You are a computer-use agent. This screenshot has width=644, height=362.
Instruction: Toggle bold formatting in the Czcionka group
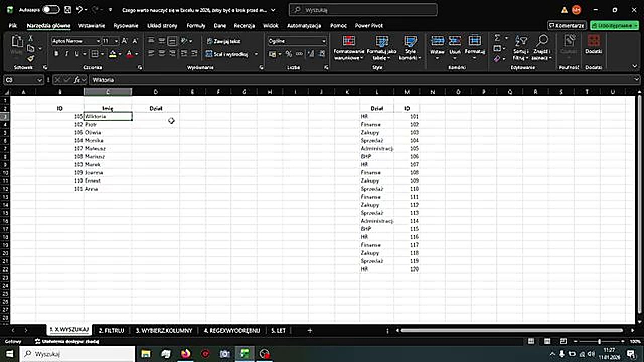pos(56,54)
